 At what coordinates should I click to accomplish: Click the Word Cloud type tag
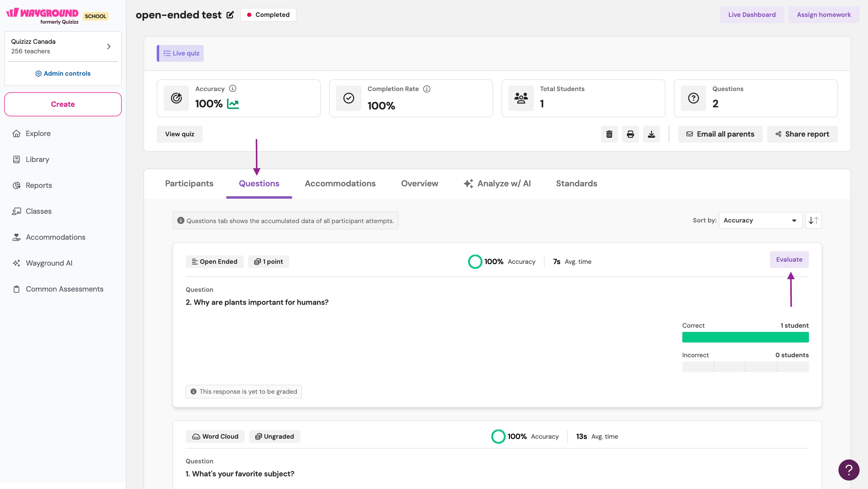point(215,437)
